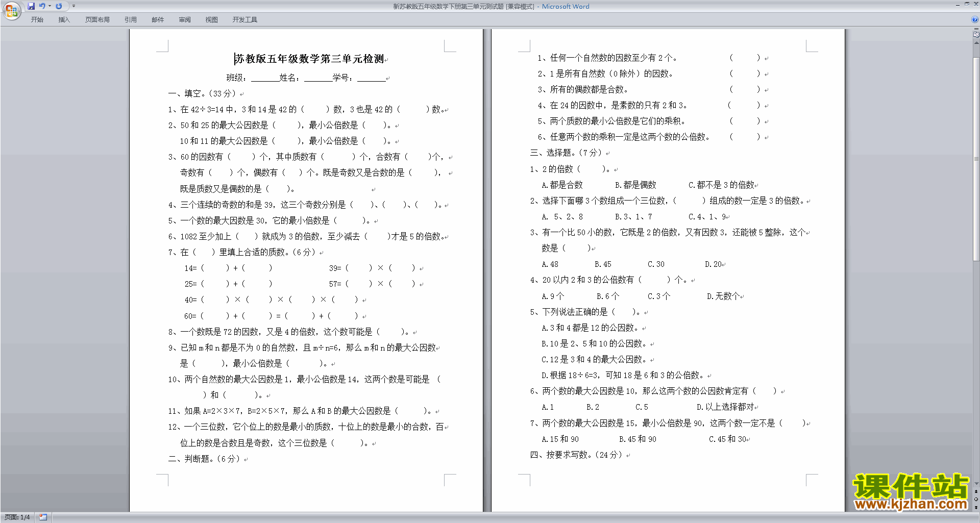
Task: Expand Customize Quick Access Toolbar arrow
Action: pyautogui.click(x=73, y=6)
